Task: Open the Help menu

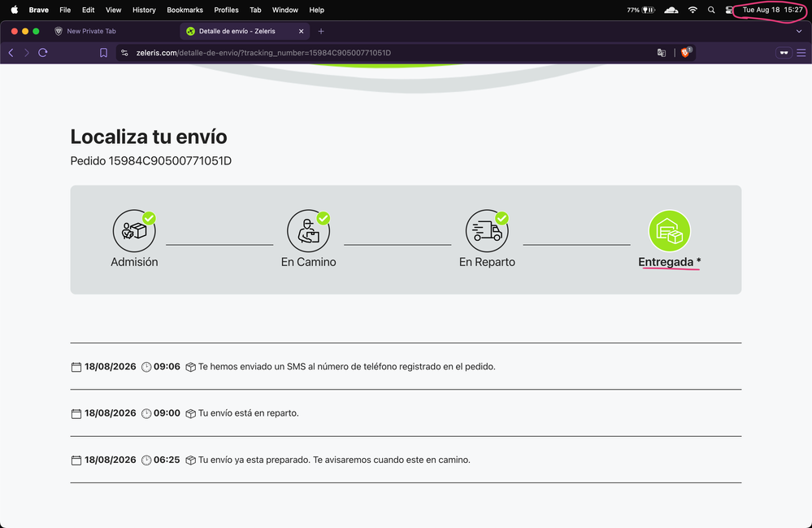Action: coord(316,10)
